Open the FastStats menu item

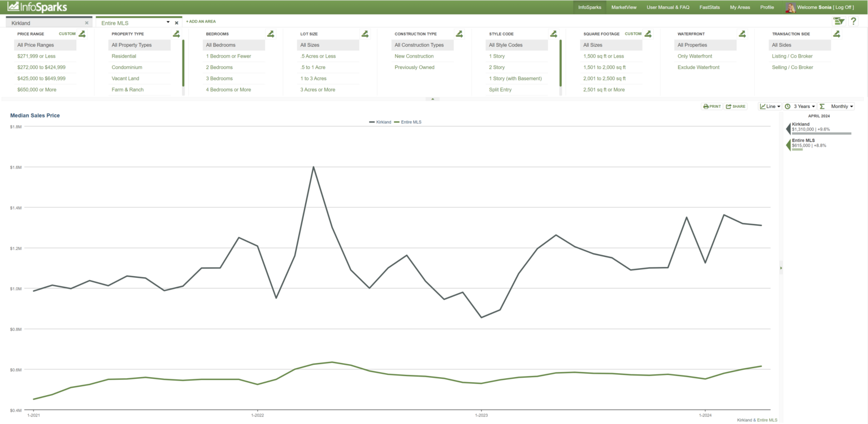click(709, 7)
